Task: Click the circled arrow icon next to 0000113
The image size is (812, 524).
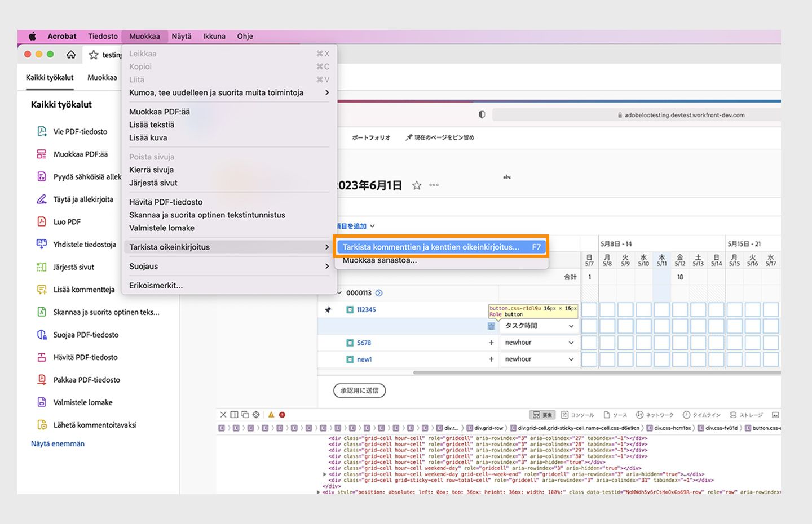Action: (x=379, y=293)
